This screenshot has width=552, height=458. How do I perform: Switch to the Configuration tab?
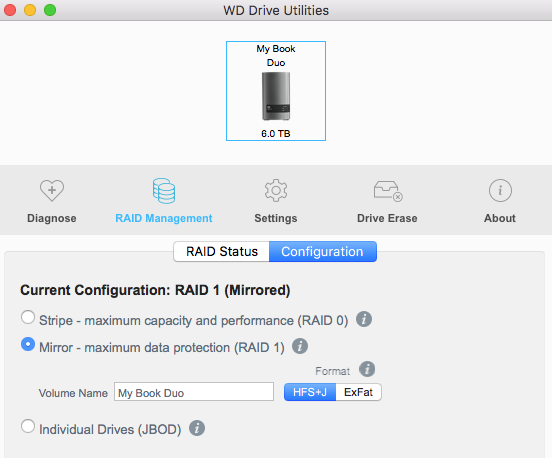point(322,251)
